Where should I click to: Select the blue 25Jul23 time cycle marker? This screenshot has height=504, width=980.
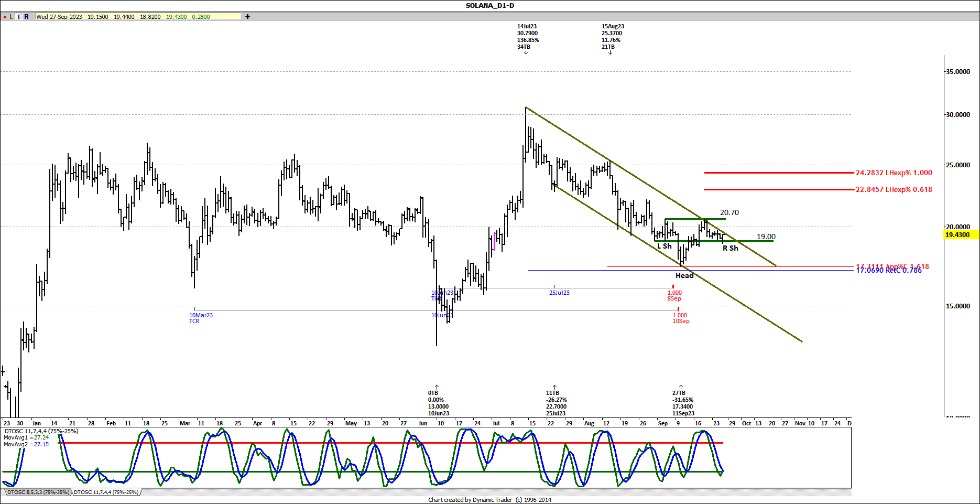(x=559, y=293)
